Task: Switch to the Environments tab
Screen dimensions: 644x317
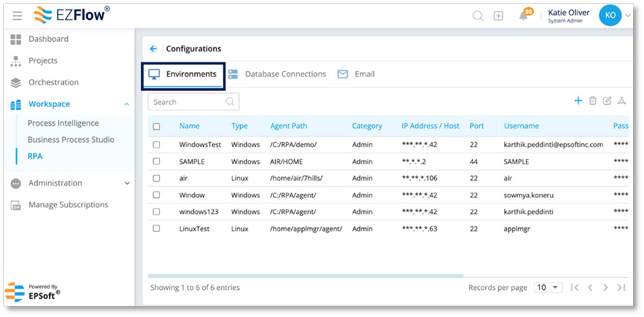Action: click(x=183, y=75)
